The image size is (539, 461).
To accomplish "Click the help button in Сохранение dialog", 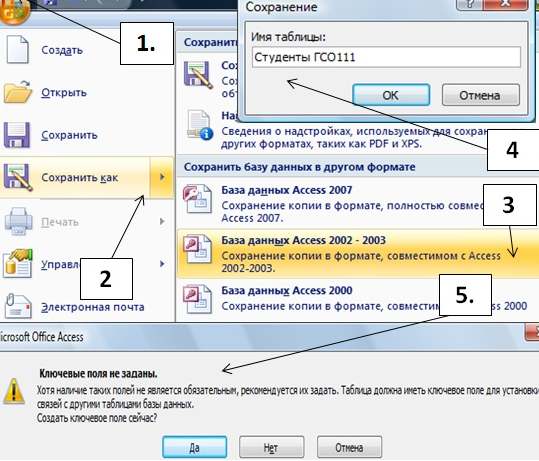I will tap(470, 4).
